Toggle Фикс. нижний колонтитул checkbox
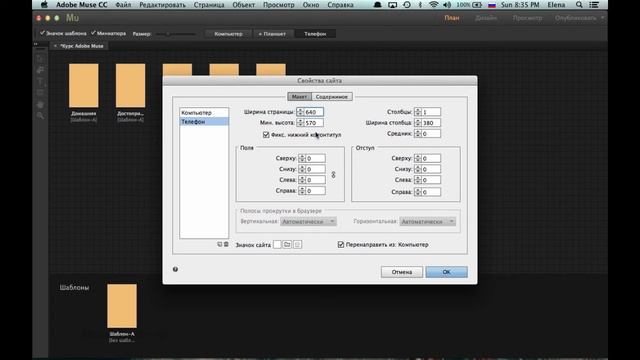 click(x=266, y=135)
